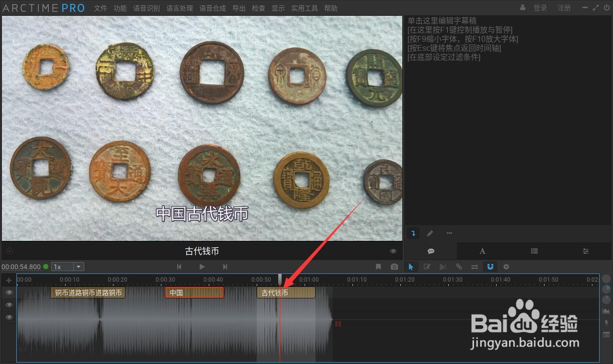Switch to the sliders settings tab
This screenshot has width=613, height=364.
(586, 251)
